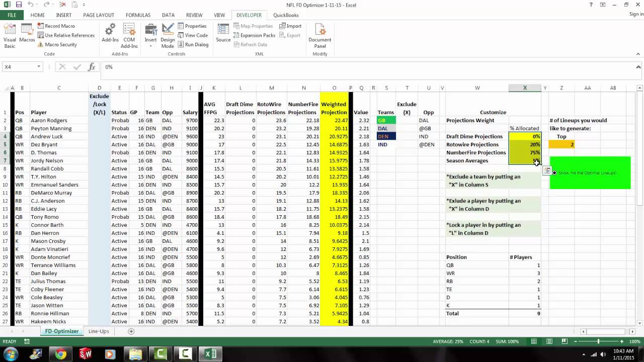
Task: Adjust the zoom slider handle
Action: (598, 341)
